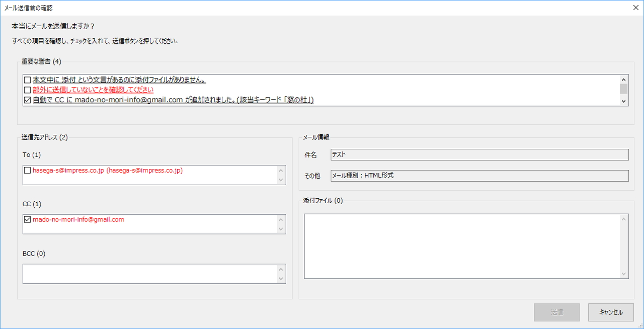Click warning list scroll-down arrow
644x329 pixels.
(624, 102)
